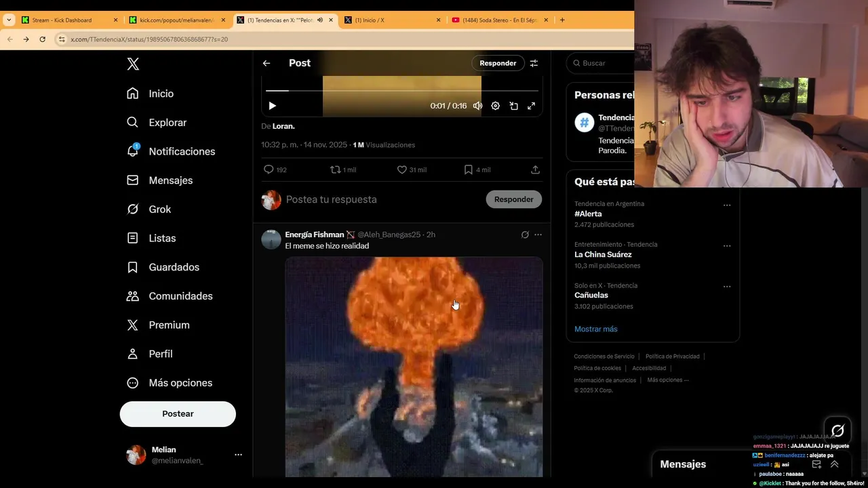Click the Postear button

pos(178,413)
